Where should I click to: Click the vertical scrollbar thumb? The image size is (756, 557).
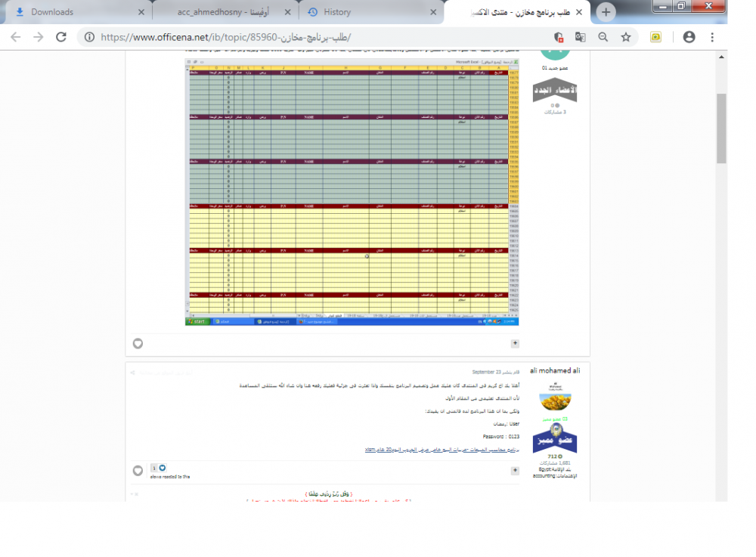coord(721,128)
